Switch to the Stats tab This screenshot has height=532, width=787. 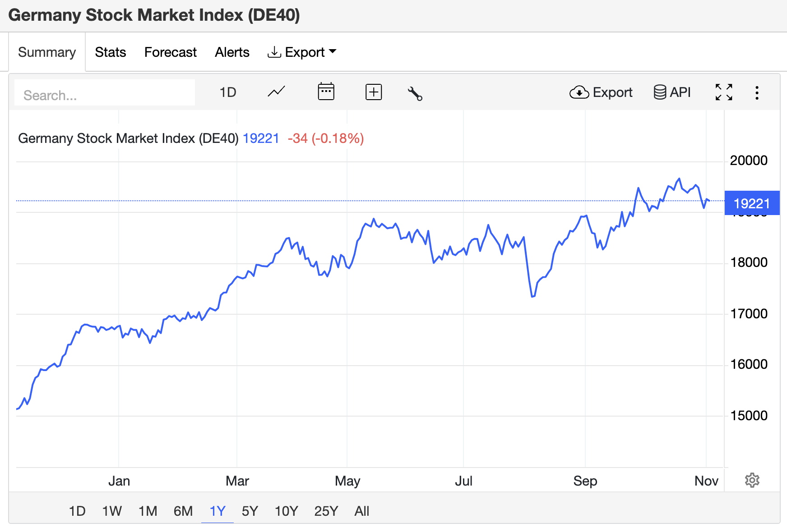(111, 52)
